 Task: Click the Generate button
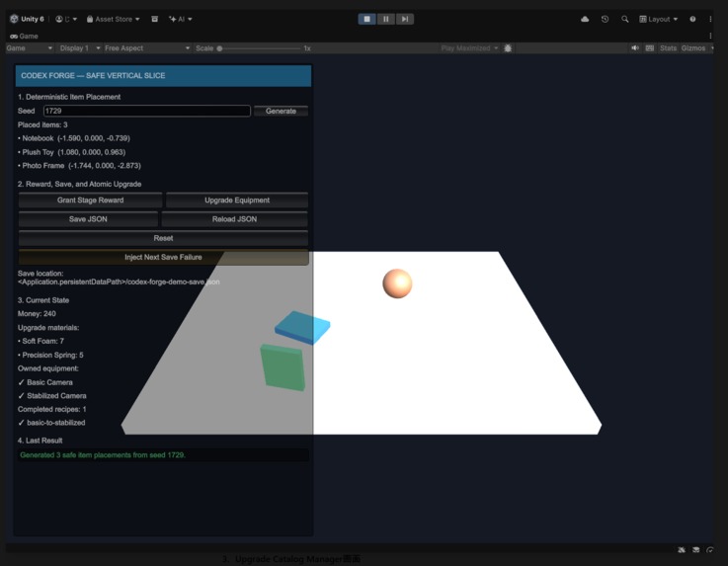tap(281, 111)
